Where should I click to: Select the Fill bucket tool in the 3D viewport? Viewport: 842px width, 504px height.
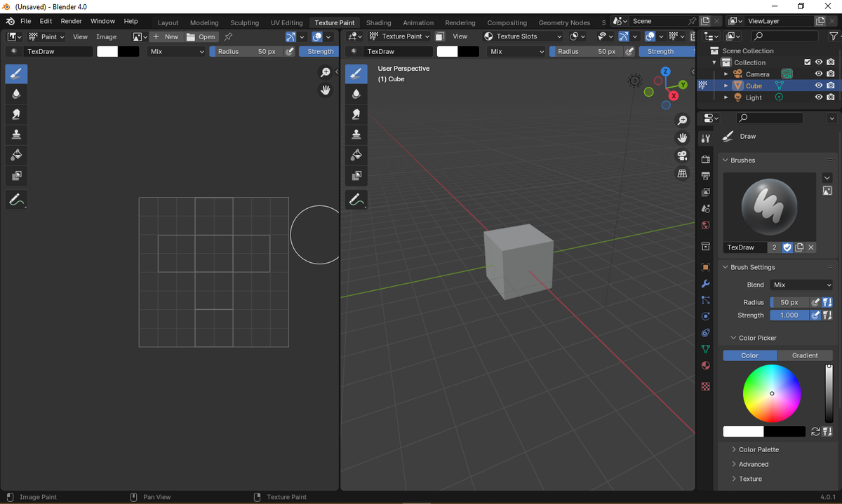356,154
